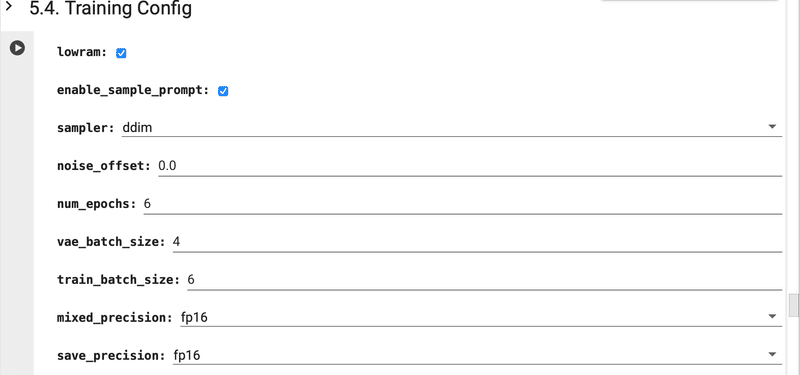Focus the vae_batch_size input field
The height and width of the screenshot is (375, 800).
click(477, 241)
